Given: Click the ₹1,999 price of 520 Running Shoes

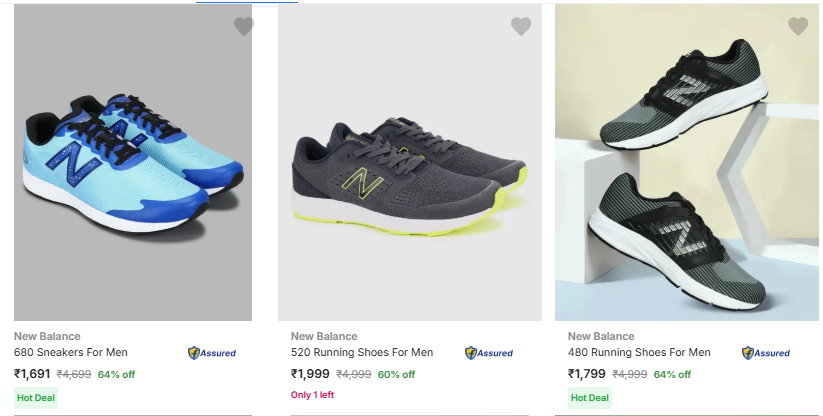Looking at the screenshot, I should (310, 374).
